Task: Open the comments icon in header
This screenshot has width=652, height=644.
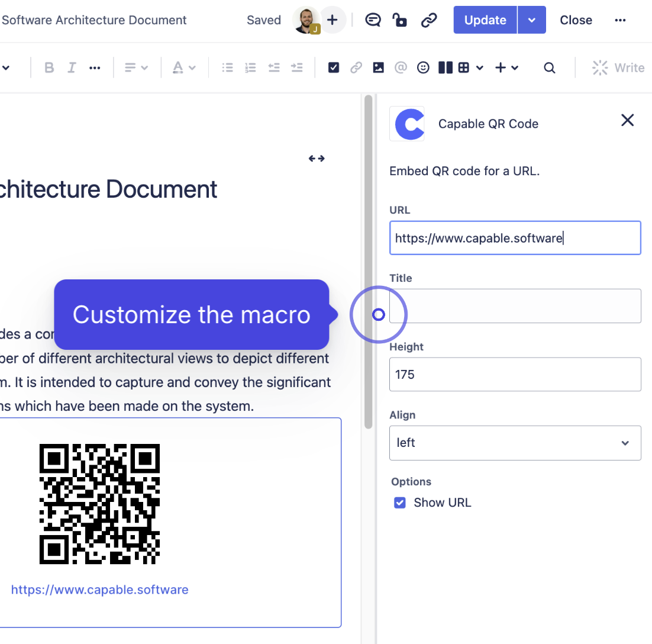Action: click(x=372, y=20)
